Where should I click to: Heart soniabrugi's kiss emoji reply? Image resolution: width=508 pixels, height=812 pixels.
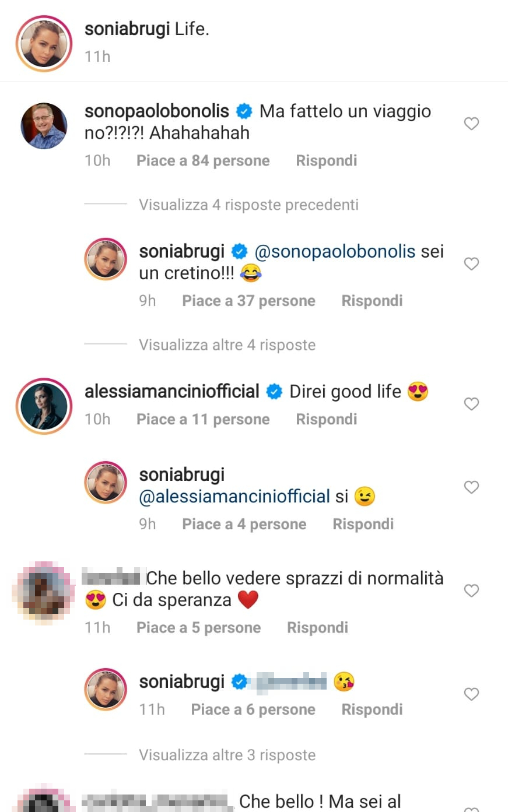(x=471, y=694)
